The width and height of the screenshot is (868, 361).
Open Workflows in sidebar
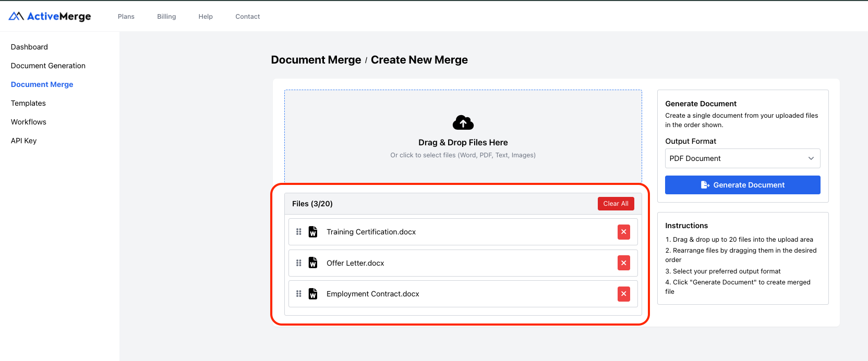[x=29, y=122]
